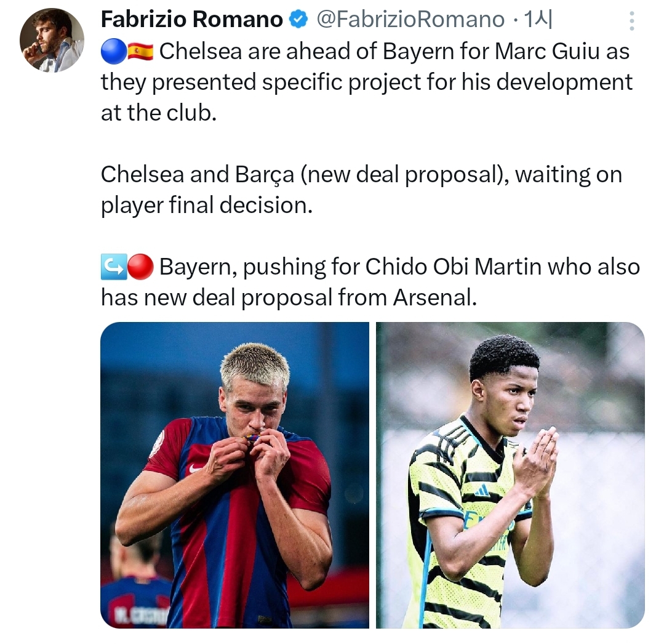Click the blue circle emoji
This screenshot has height=644, width=664.
[x=113, y=52]
